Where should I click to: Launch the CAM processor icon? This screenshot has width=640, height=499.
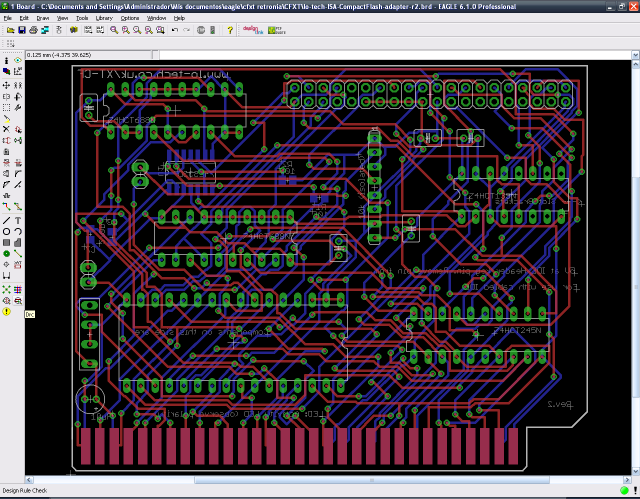(x=45, y=30)
